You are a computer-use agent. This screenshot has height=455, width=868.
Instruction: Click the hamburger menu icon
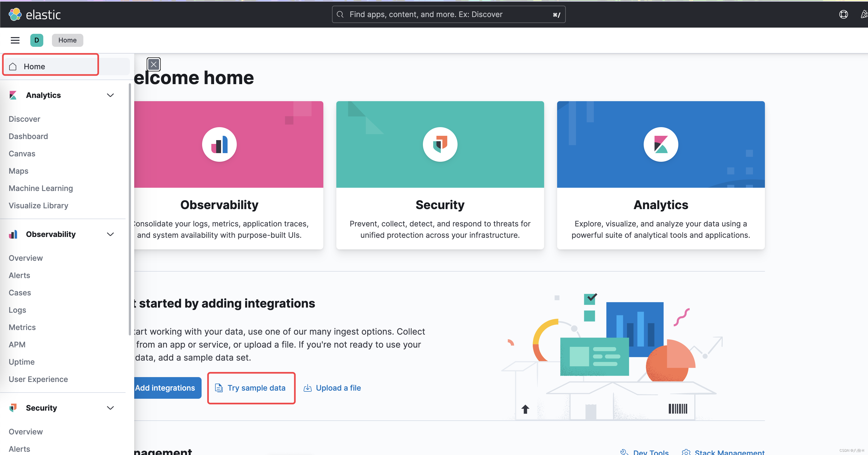coord(15,39)
